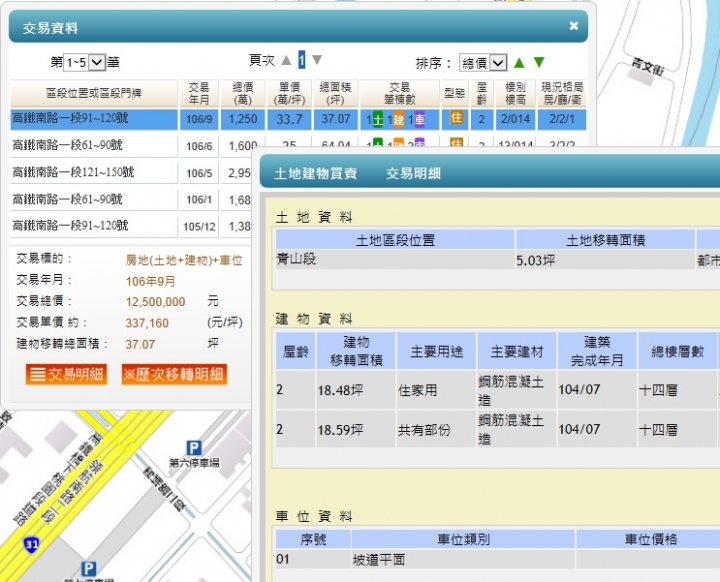Image resolution: width=720 pixels, height=582 pixels.
Task: Select the row 高鐵南路一段91~120號 dated 106/9
Action: tap(298, 119)
